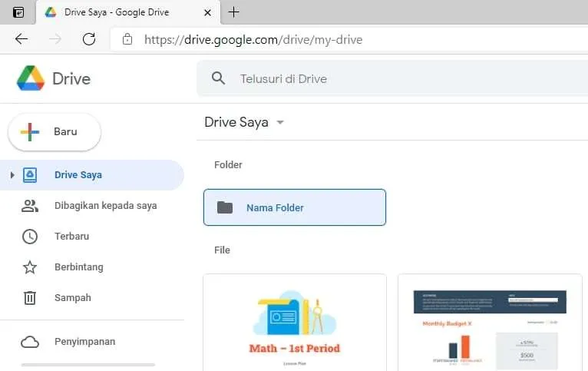
Task: Select the Drive Saya - Google Drive tab
Action: [128, 12]
